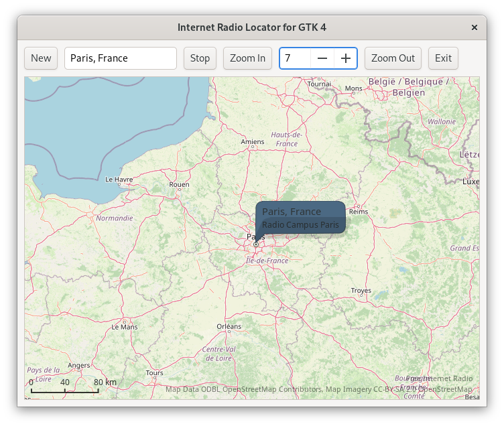Click the Orléans city label on map
504x426 pixels.
pyautogui.click(x=229, y=326)
